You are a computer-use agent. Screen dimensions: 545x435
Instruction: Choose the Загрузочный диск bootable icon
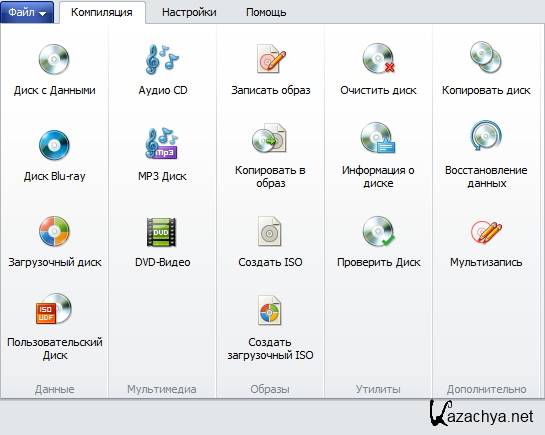54,231
